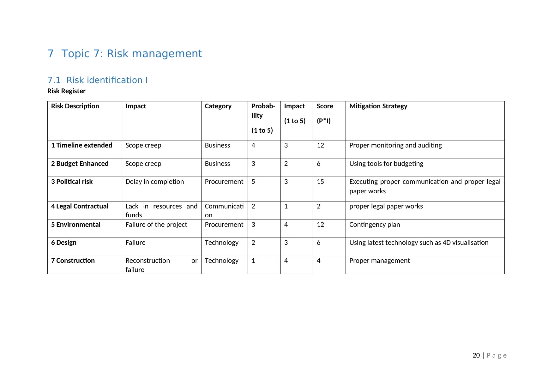Screen dimensions: 554x392
Task: Select the '1 Timeline extended' cell
Action: point(85,150)
